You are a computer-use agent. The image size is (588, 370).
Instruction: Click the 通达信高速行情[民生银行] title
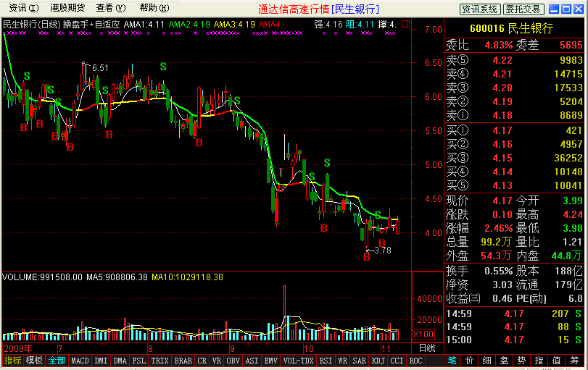(x=319, y=9)
